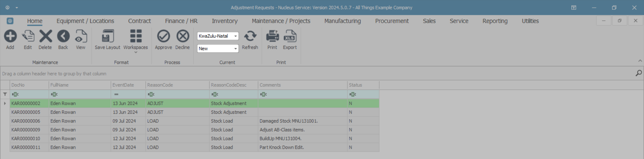Refresh the adjustment requests list
644x159 pixels.
(x=250, y=36)
